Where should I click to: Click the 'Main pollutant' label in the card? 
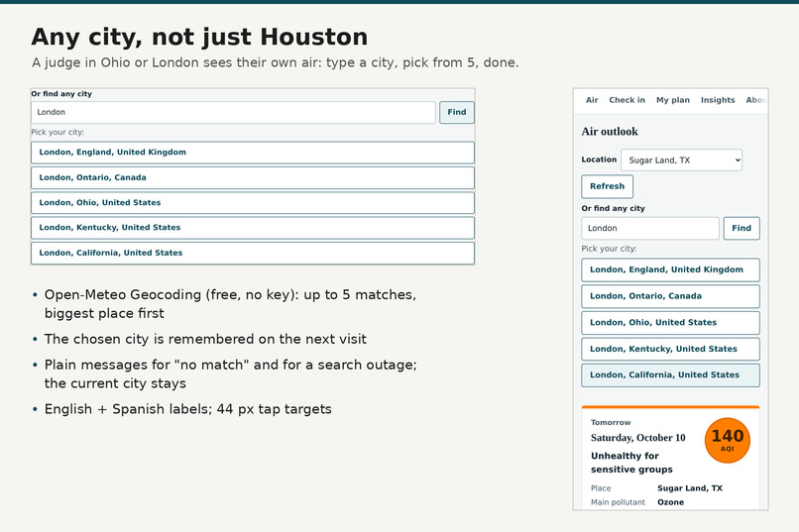[618, 502]
